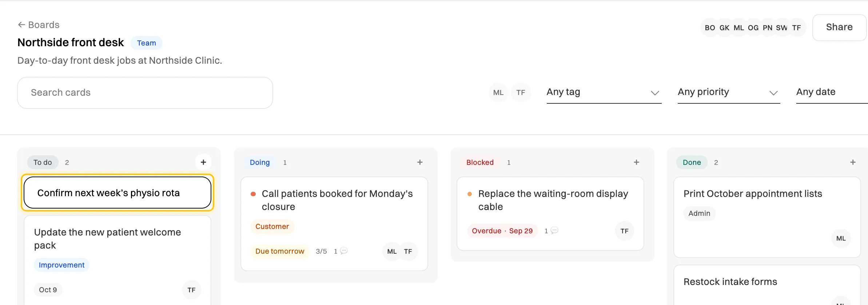Open comments on Monday's closure card

coord(341,251)
